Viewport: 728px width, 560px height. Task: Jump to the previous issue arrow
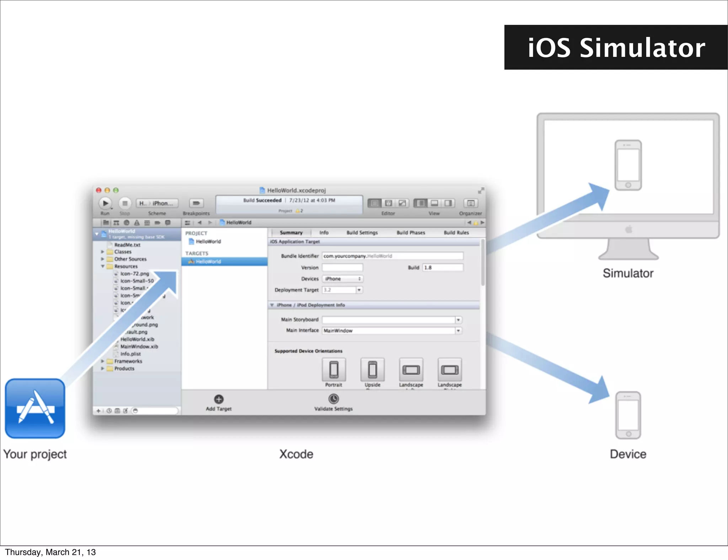coord(469,223)
